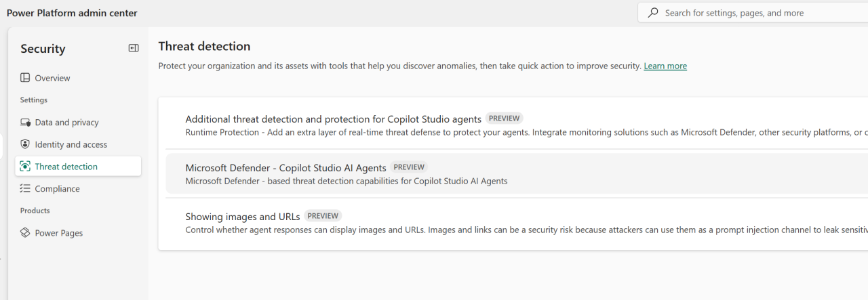
Task: Follow the Learn more link
Action: (665, 66)
